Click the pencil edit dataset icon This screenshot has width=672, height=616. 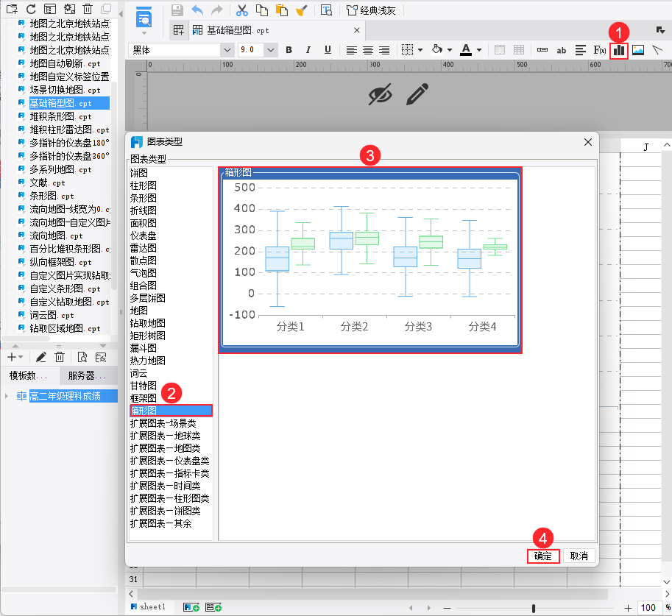point(41,357)
